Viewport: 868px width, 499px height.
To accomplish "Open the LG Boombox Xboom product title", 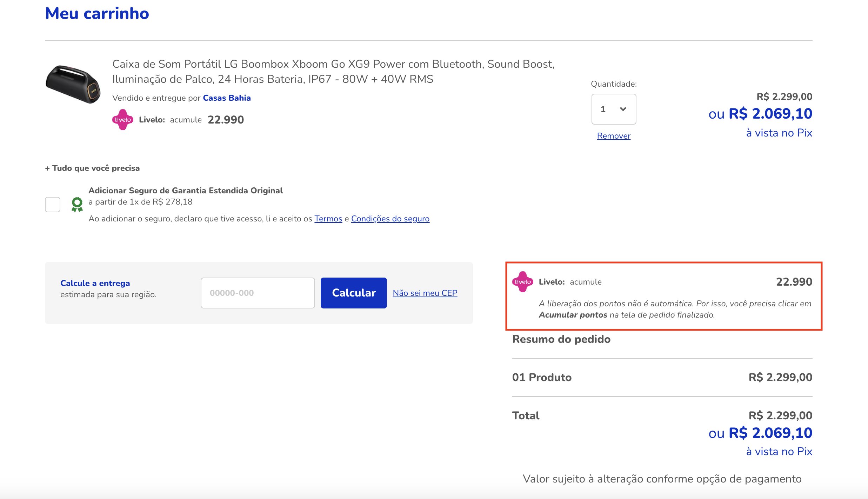I will coord(333,72).
